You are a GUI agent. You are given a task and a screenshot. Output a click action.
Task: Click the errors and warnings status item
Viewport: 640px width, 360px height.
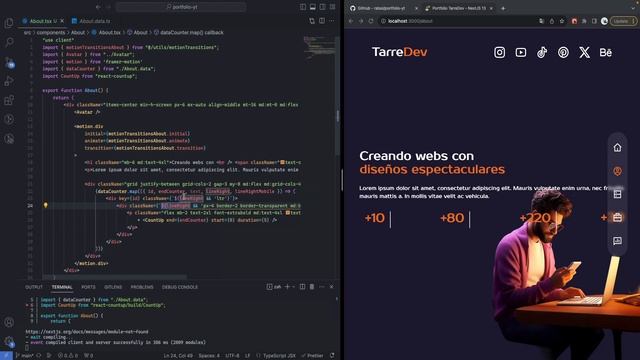coord(68,356)
